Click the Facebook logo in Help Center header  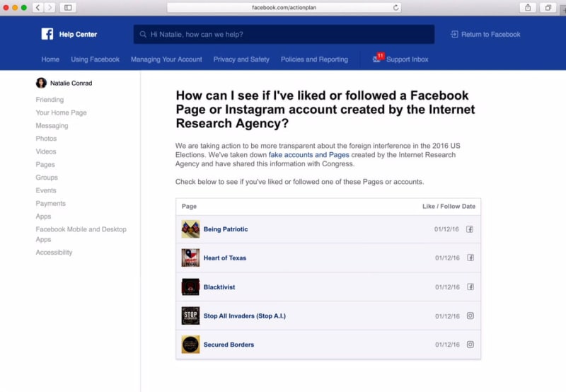[x=47, y=34]
